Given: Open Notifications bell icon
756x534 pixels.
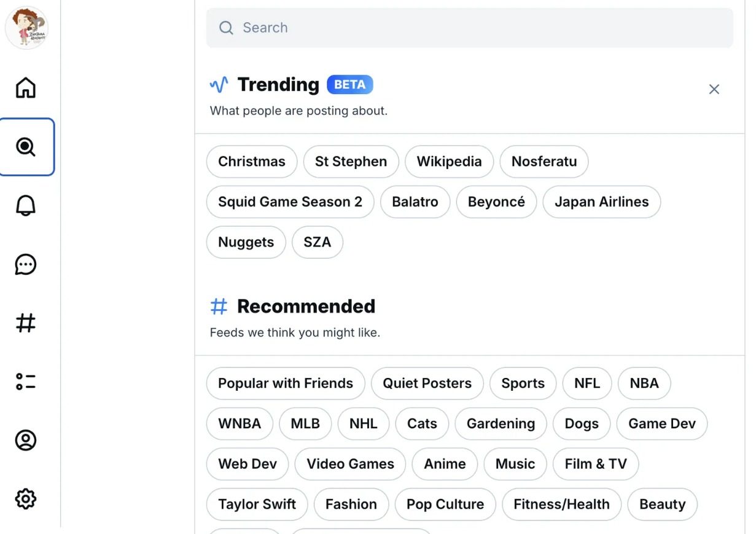Looking at the screenshot, I should point(26,206).
